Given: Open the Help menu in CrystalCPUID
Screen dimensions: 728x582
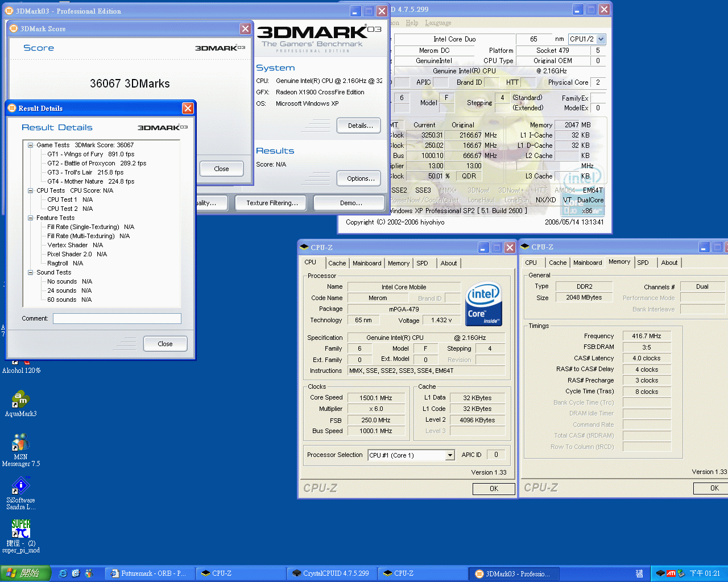Looking at the screenshot, I should pos(412,23).
